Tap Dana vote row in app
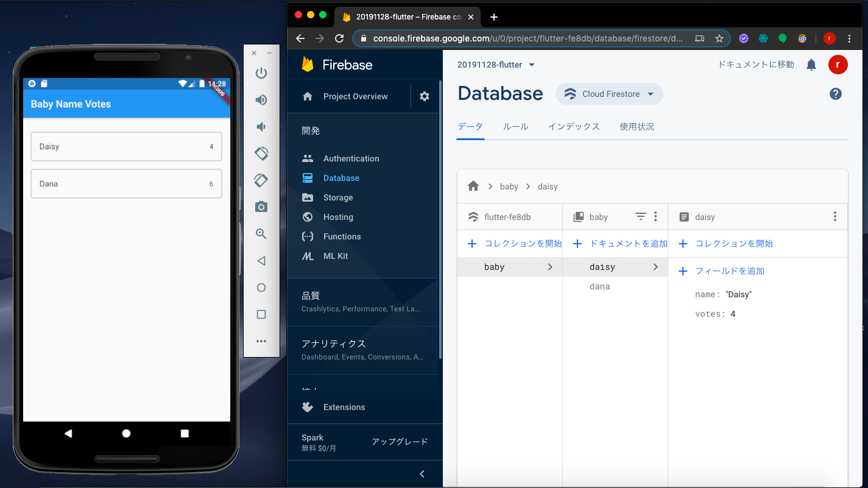Image resolution: width=868 pixels, height=488 pixels. point(126,184)
